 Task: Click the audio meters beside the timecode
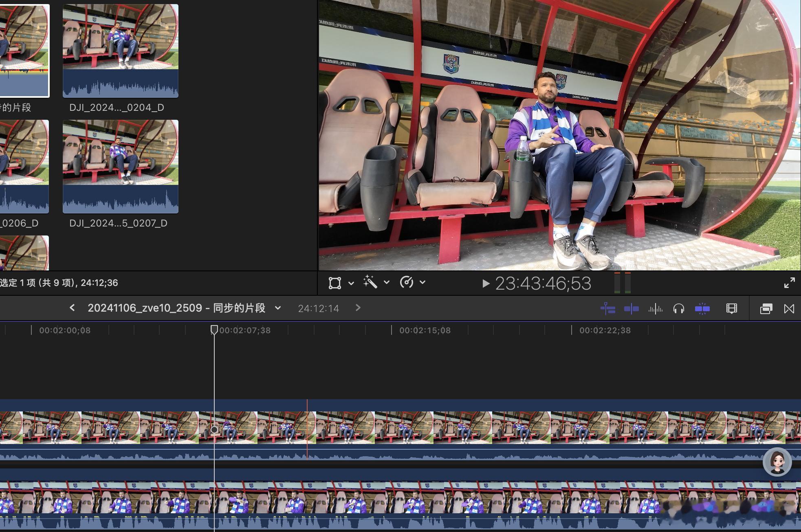pos(623,283)
